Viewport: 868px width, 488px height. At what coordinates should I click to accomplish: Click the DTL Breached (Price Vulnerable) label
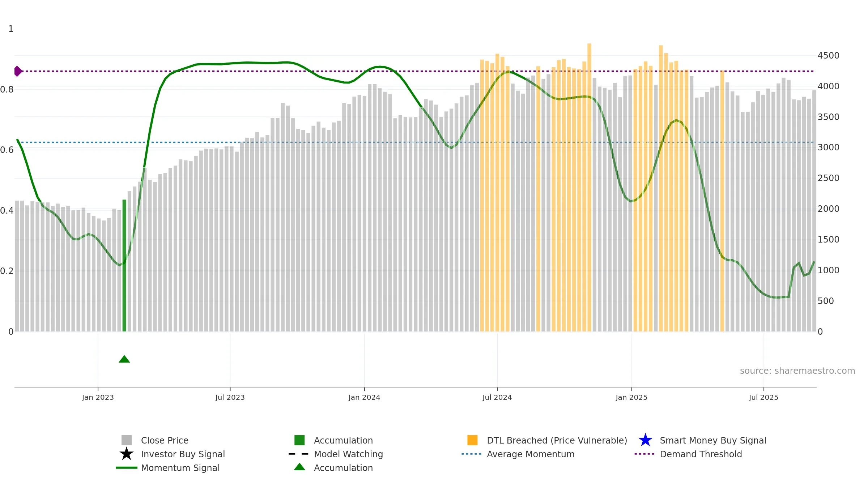[x=557, y=440]
